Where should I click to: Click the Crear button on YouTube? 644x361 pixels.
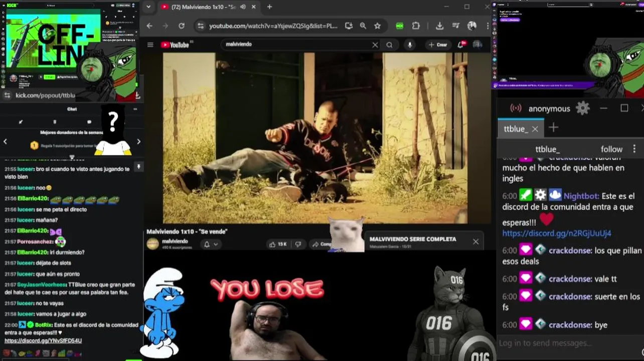click(437, 45)
